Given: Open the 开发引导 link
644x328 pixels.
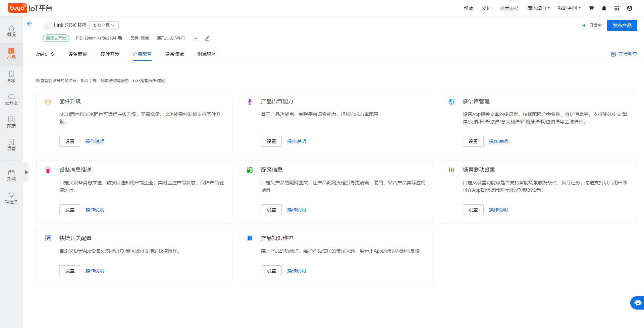Looking at the screenshot, I should (624, 54).
